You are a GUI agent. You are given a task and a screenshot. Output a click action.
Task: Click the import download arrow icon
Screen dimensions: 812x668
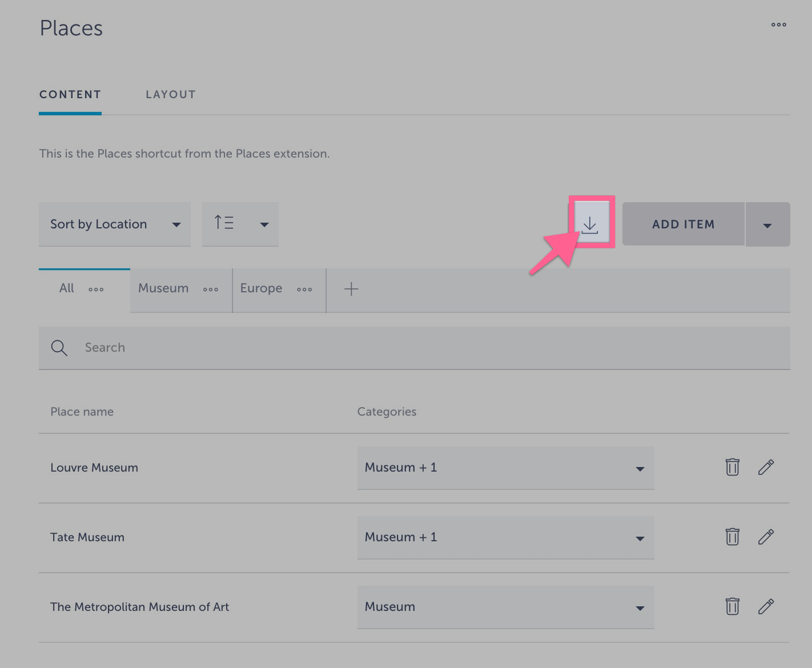coord(590,224)
